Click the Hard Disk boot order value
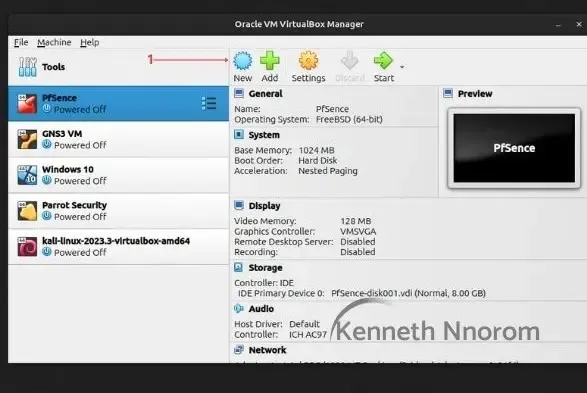Viewport: 587px width, 393px height. 317,161
